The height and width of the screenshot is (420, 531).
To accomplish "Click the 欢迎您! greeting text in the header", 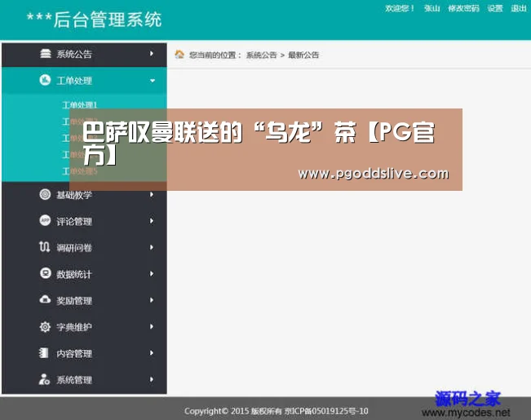I will (x=400, y=8).
